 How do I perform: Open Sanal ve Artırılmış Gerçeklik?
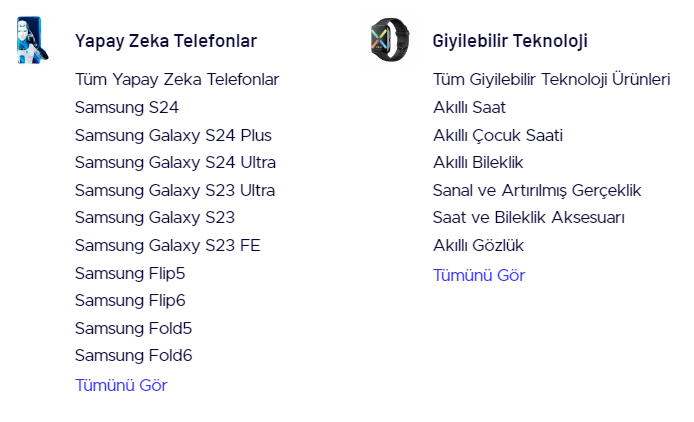click(x=537, y=190)
